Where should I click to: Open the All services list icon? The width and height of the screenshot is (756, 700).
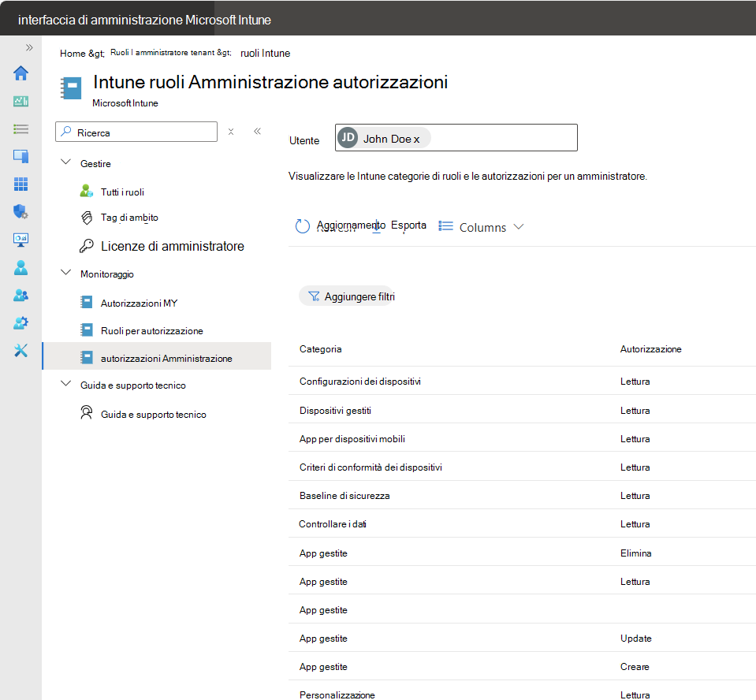point(20,128)
